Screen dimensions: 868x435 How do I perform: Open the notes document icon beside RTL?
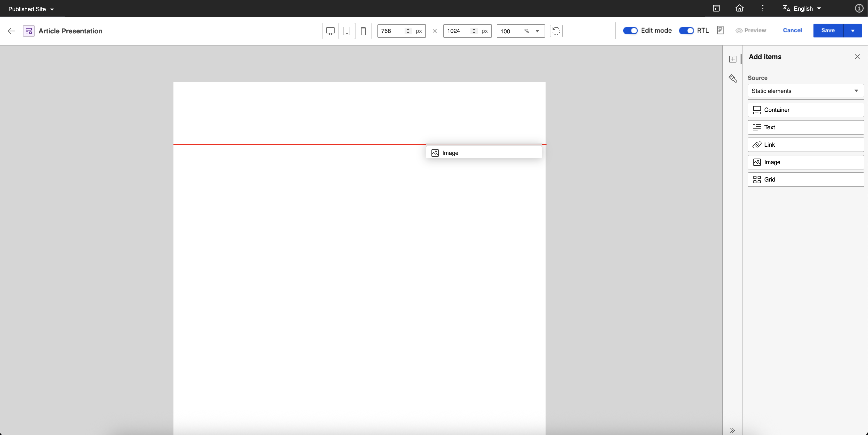720,30
